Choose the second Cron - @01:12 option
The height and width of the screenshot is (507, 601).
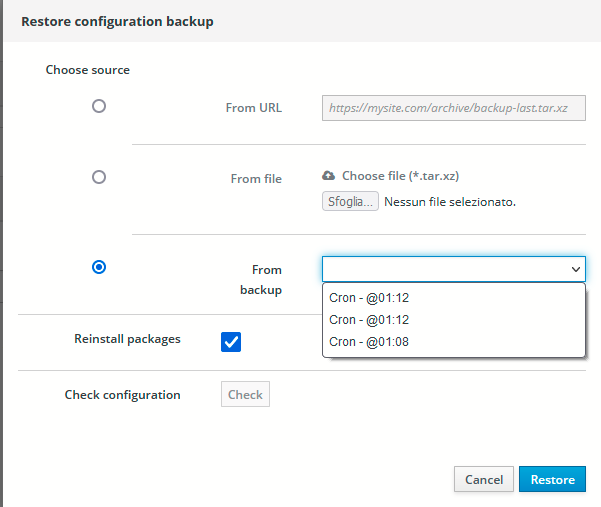(x=454, y=320)
